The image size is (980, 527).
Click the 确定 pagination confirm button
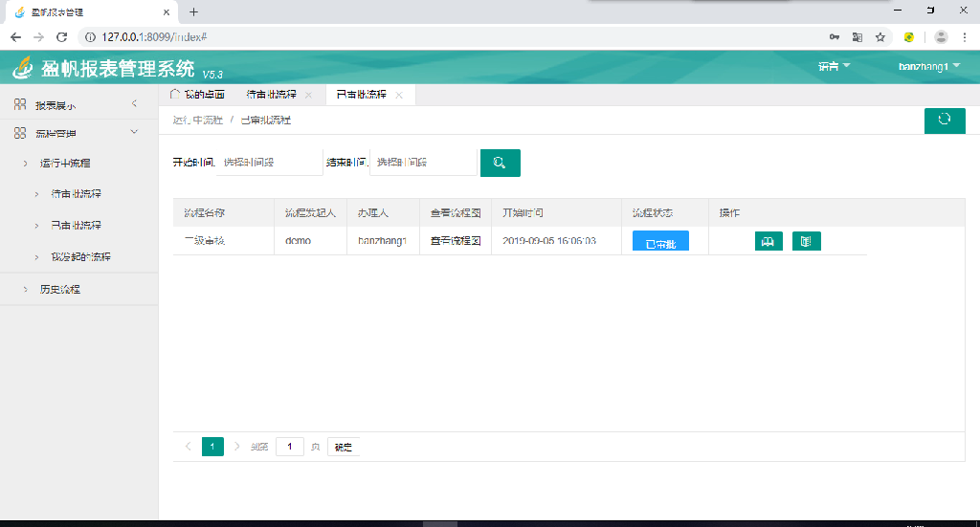tap(343, 447)
